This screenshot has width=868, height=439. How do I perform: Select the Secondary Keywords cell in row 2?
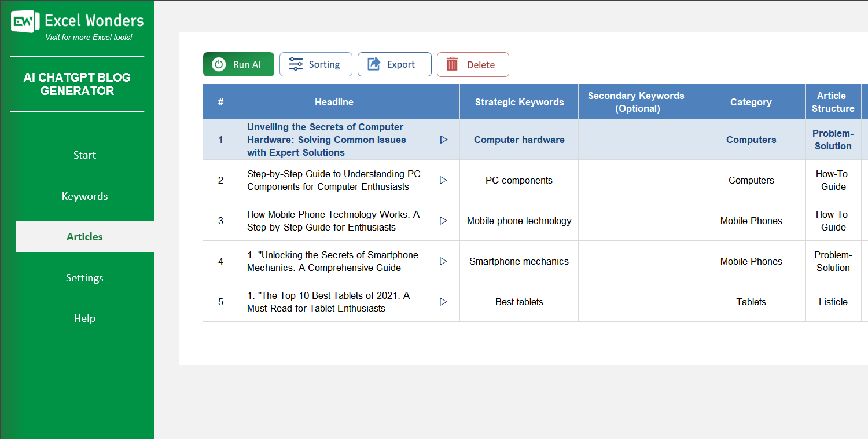click(637, 180)
